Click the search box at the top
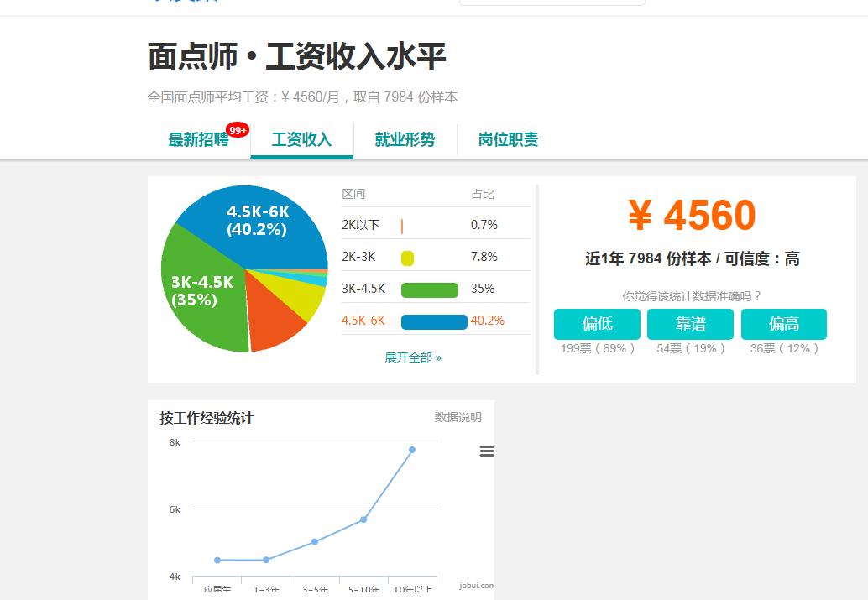 (552, 2)
